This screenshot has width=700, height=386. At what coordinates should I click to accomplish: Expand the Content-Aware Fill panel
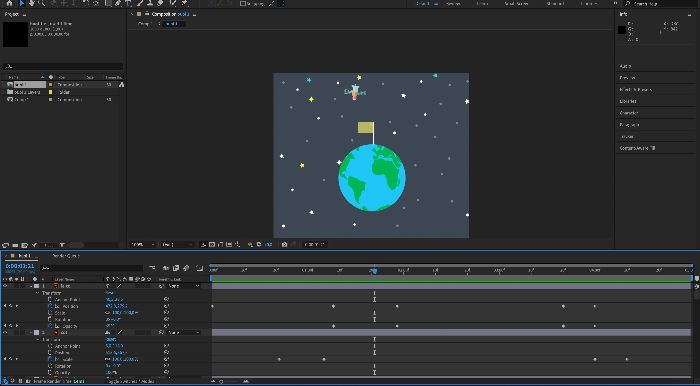[x=638, y=148]
